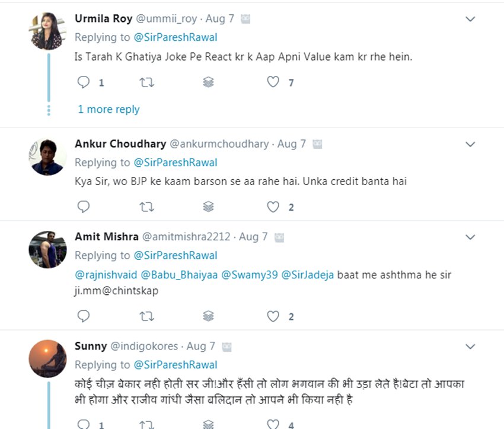The image size is (504, 429).
Task: Open @Swamy39 mention in Amit's tweet
Action: coord(249,275)
